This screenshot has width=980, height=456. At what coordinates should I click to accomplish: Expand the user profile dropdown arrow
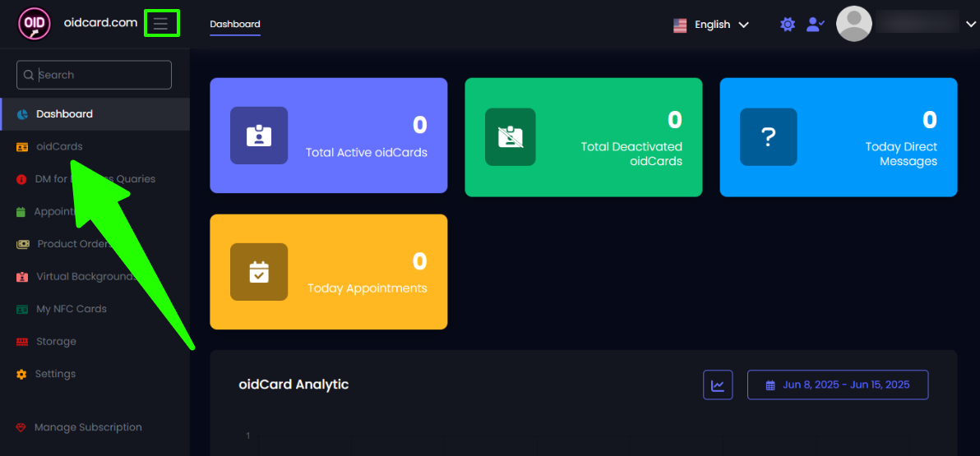(x=971, y=25)
